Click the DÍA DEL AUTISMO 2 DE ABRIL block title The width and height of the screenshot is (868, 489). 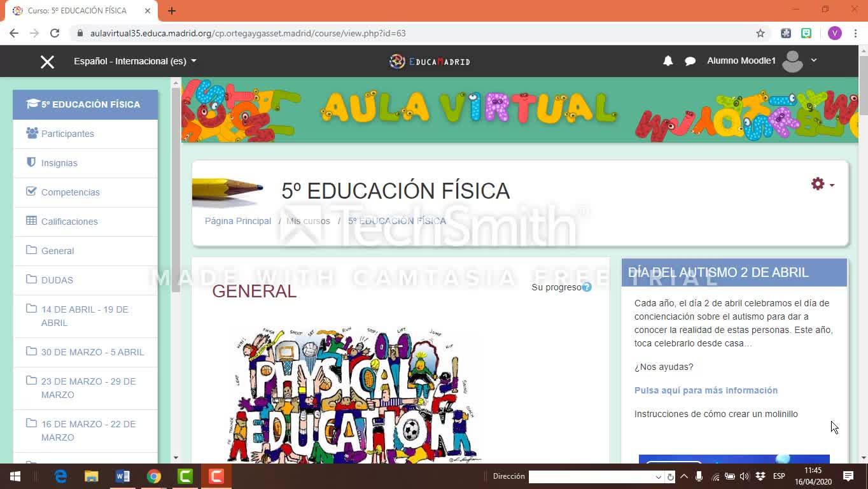(x=718, y=273)
